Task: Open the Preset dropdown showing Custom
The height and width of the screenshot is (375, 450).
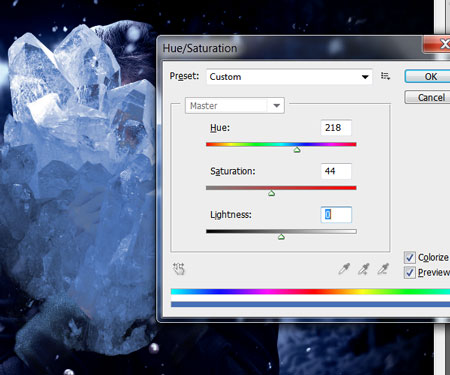Action: pyautogui.click(x=289, y=77)
